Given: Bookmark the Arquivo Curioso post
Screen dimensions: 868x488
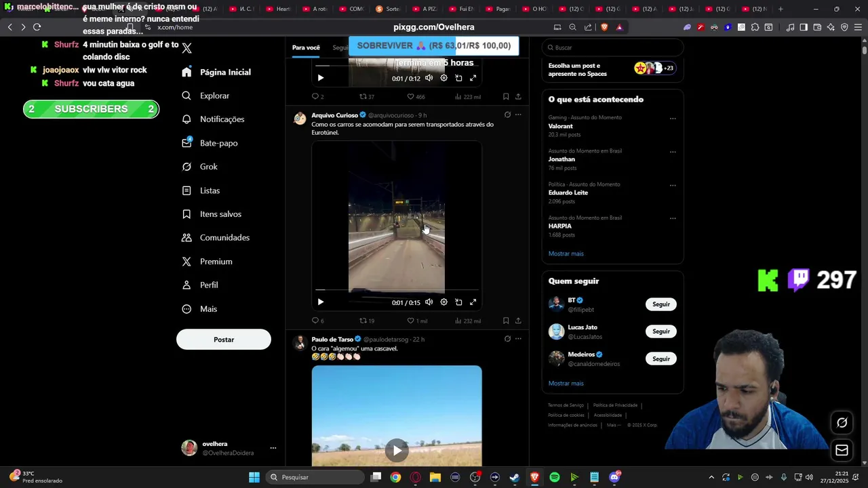Looking at the screenshot, I should coord(506,321).
